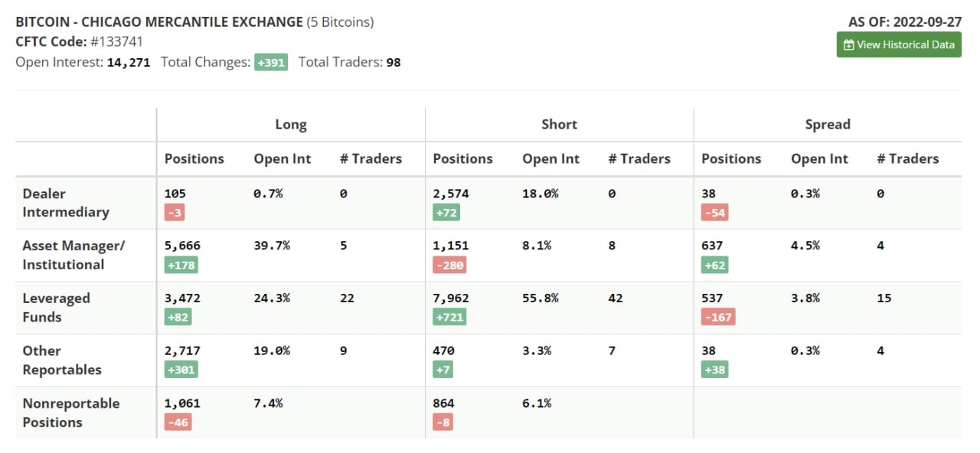Select the Leveraged Funds row label
This screenshot has width=980, height=453.
click(56, 308)
